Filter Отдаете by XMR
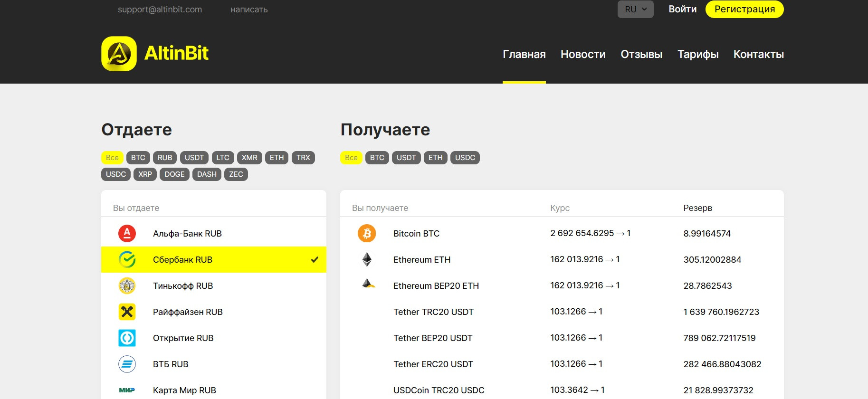868x399 pixels. (249, 158)
